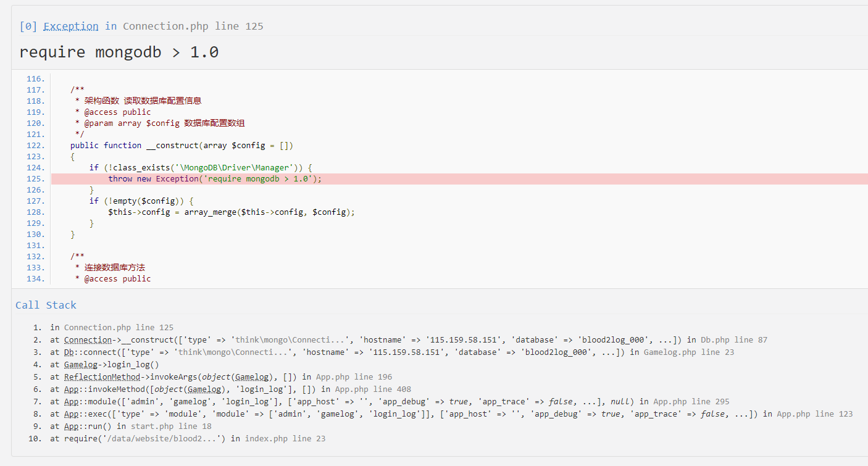The width and height of the screenshot is (868, 466).
Task: Click line number 122 in the code listing
Action: [36, 146]
